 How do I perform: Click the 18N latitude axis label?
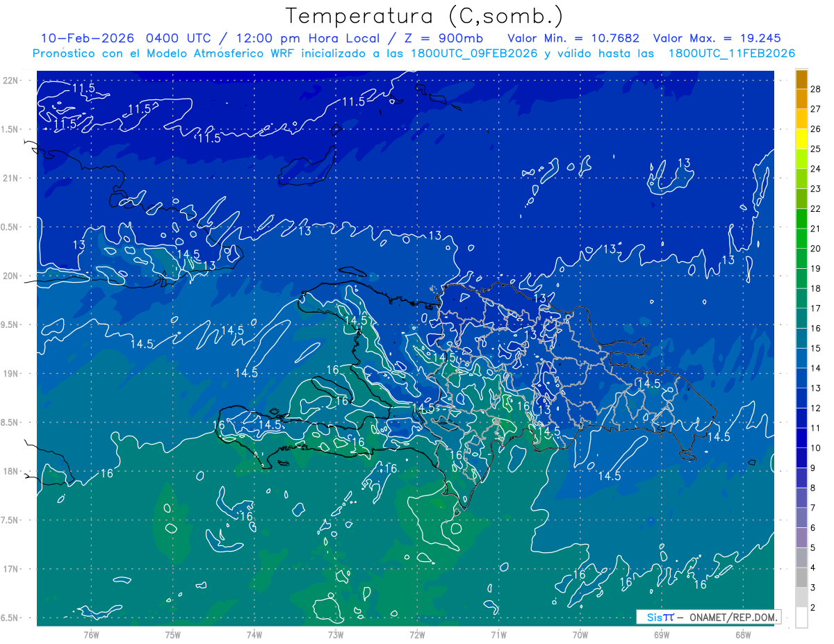click(10, 472)
